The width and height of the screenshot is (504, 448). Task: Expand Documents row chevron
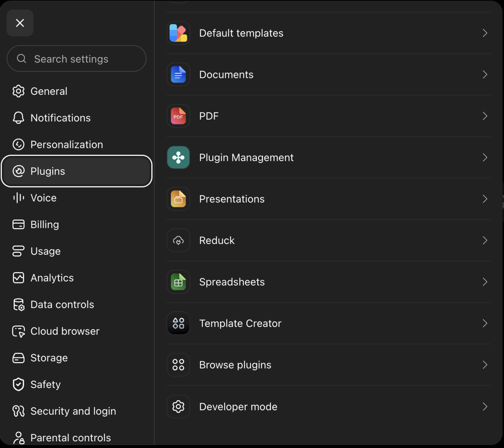485,74
